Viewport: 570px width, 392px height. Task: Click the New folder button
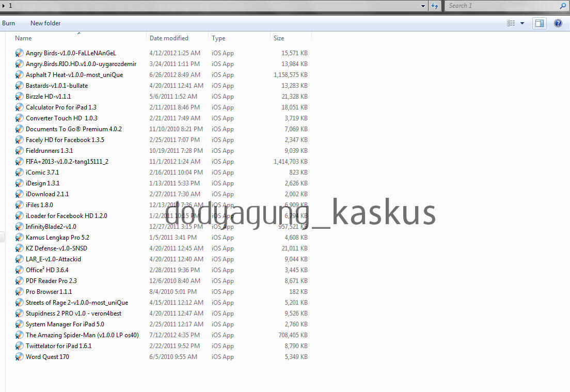click(x=45, y=23)
